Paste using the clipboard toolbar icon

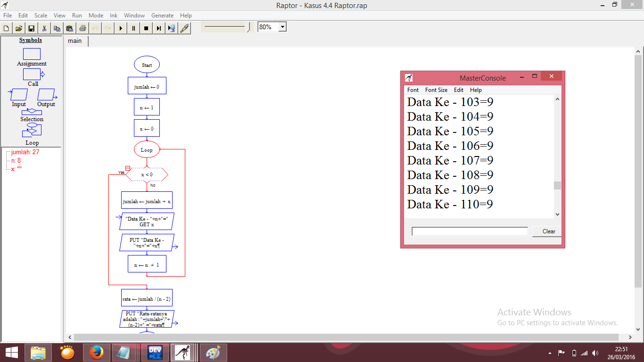coord(70,28)
